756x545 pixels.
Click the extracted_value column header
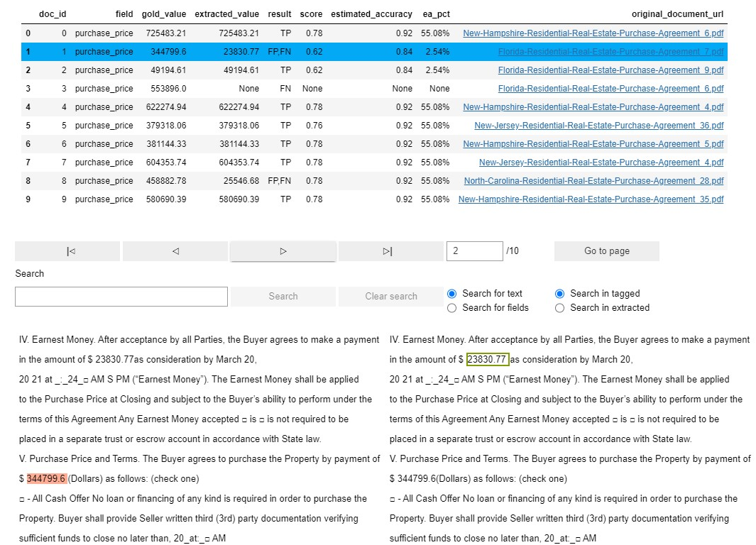pos(226,14)
